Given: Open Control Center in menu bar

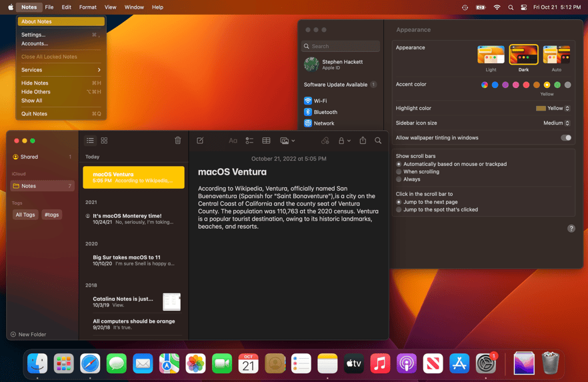Looking at the screenshot, I should (524, 7).
